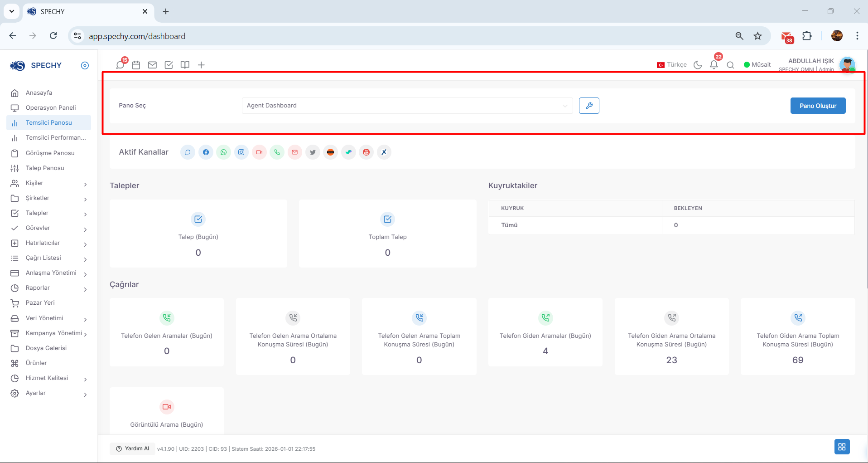Select the WhatsApp channel icon

click(223, 152)
